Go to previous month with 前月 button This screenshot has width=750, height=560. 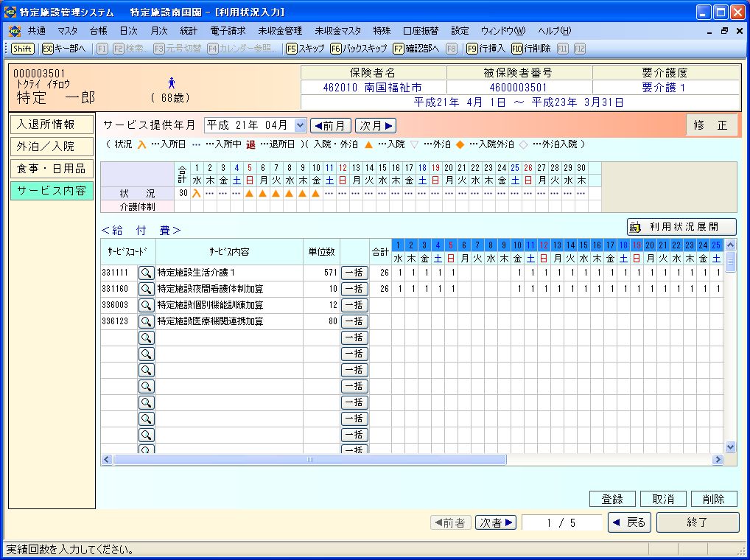click(330, 125)
